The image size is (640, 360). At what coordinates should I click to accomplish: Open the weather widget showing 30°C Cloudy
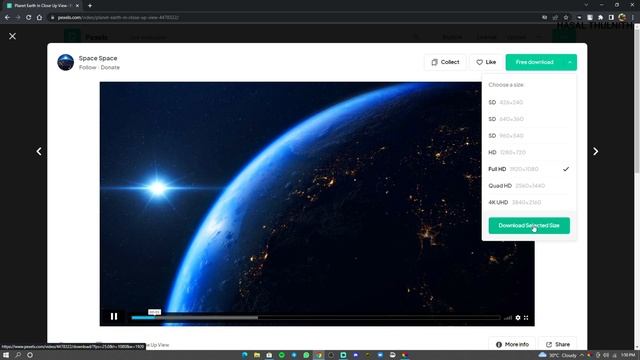(x=558, y=355)
